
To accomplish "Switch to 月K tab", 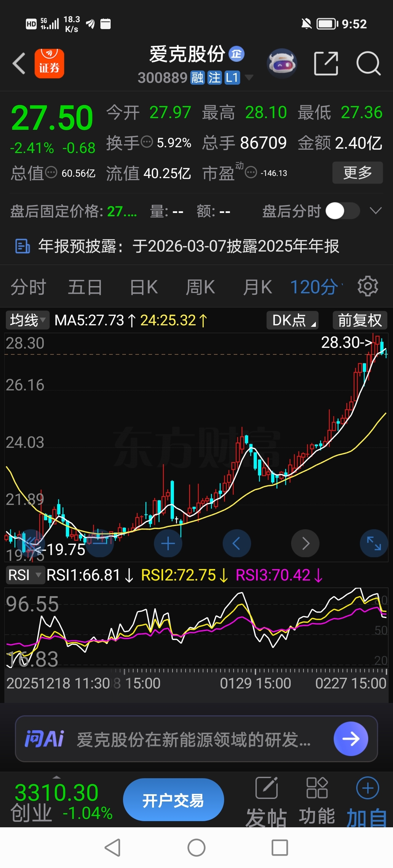I will pyautogui.click(x=258, y=287).
